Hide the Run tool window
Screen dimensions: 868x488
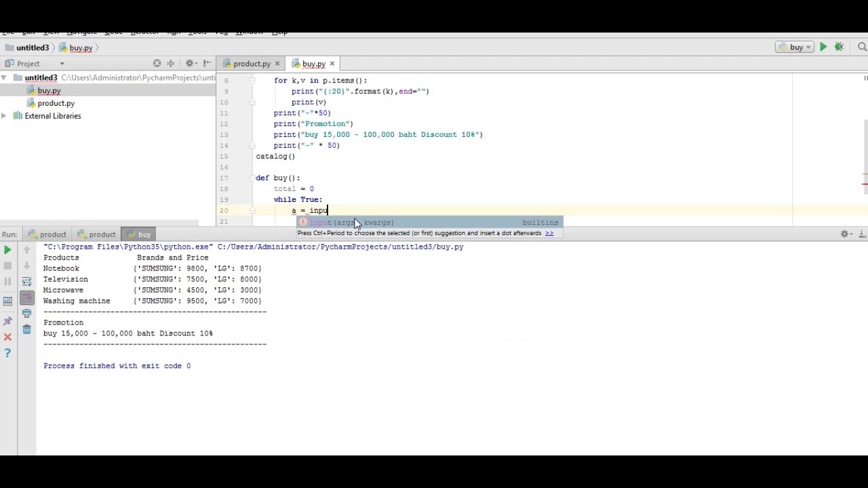pyautogui.click(x=862, y=234)
